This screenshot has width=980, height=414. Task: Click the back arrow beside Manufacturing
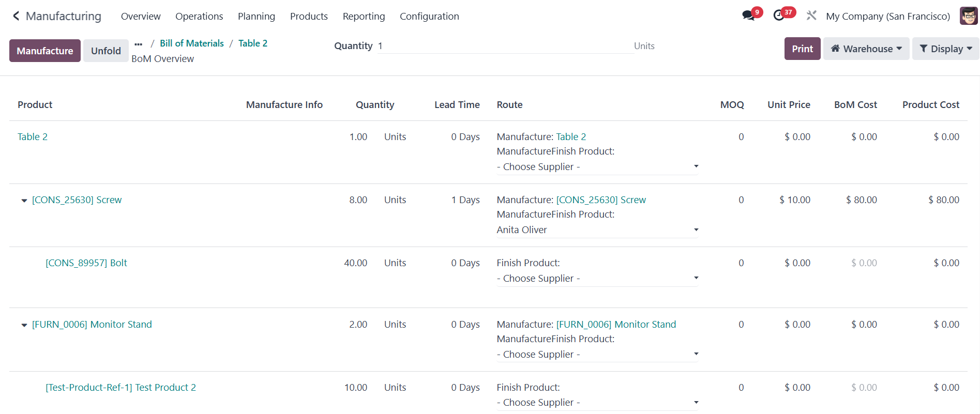click(16, 16)
